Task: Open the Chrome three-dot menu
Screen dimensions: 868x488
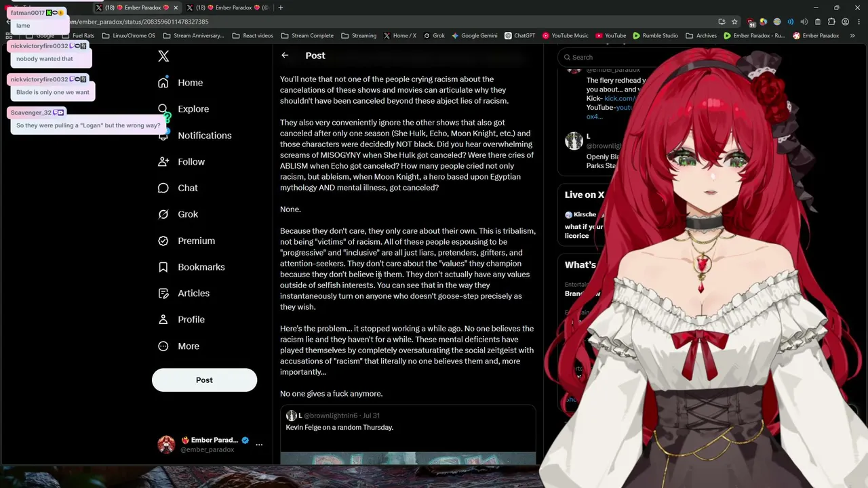Action: point(858,22)
